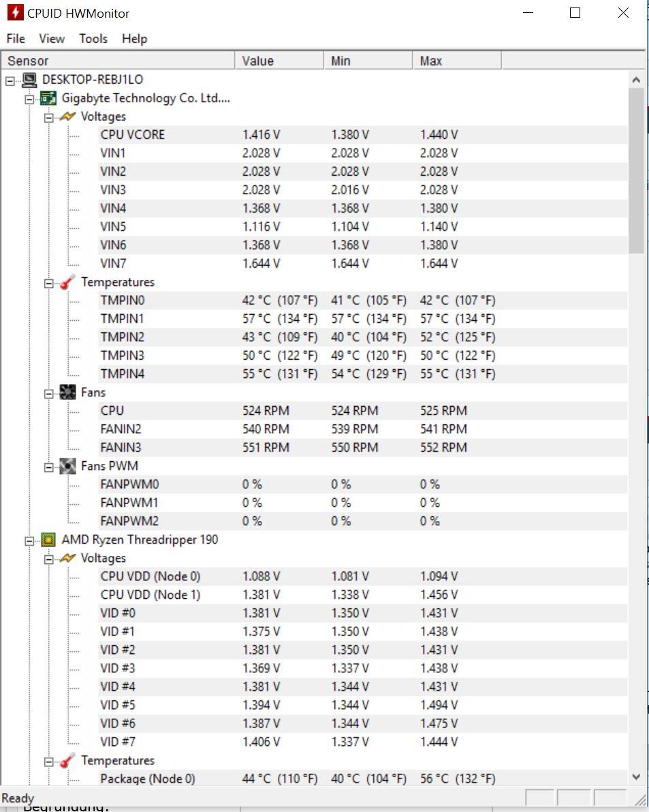Select the CPU VDD (Node 0) row

[x=363, y=576]
